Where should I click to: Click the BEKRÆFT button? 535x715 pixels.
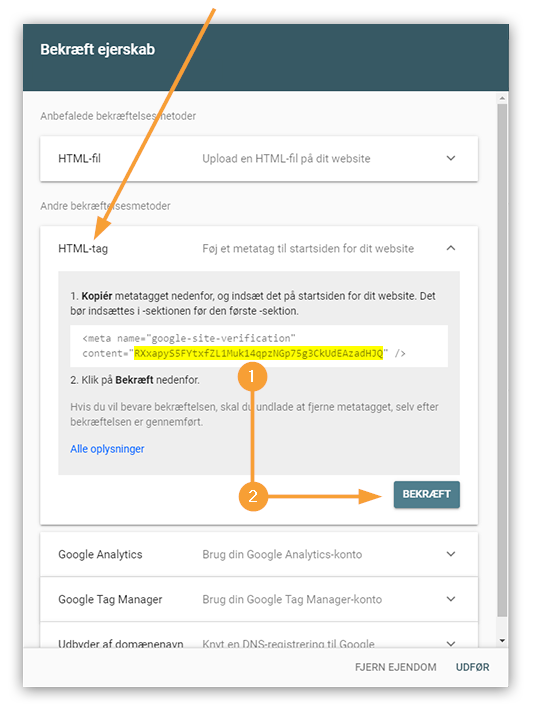[426, 494]
